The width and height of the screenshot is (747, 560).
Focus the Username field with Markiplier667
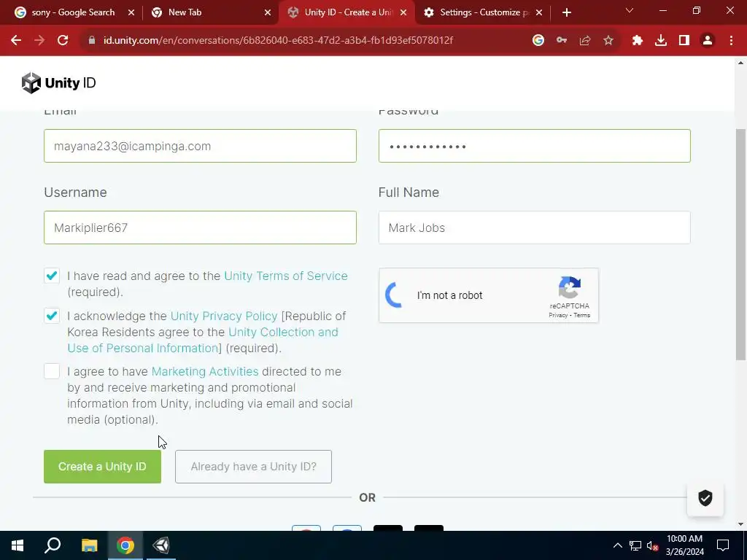tap(200, 227)
